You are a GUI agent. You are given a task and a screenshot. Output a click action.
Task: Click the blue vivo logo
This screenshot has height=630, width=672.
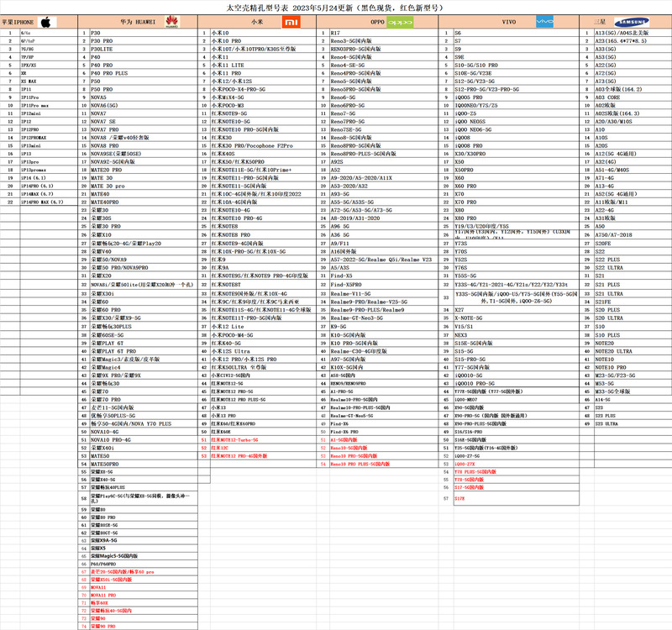click(544, 22)
